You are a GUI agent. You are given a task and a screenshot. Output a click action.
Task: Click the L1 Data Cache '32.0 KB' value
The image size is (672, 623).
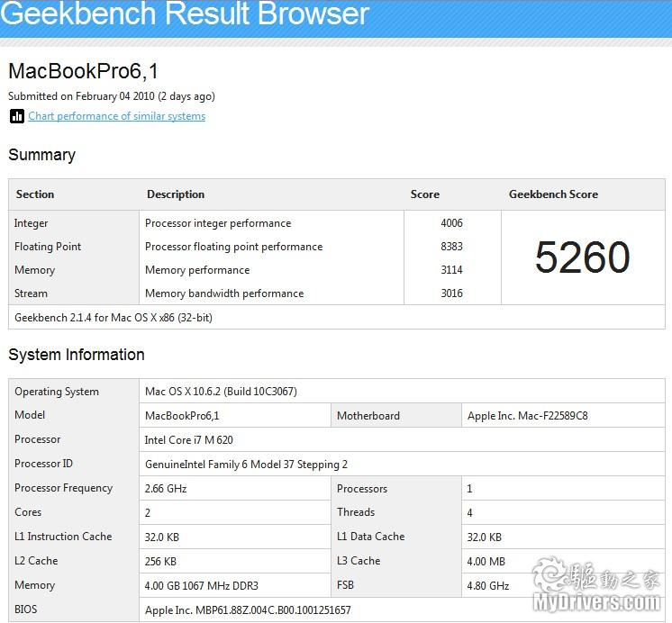(485, 537)
